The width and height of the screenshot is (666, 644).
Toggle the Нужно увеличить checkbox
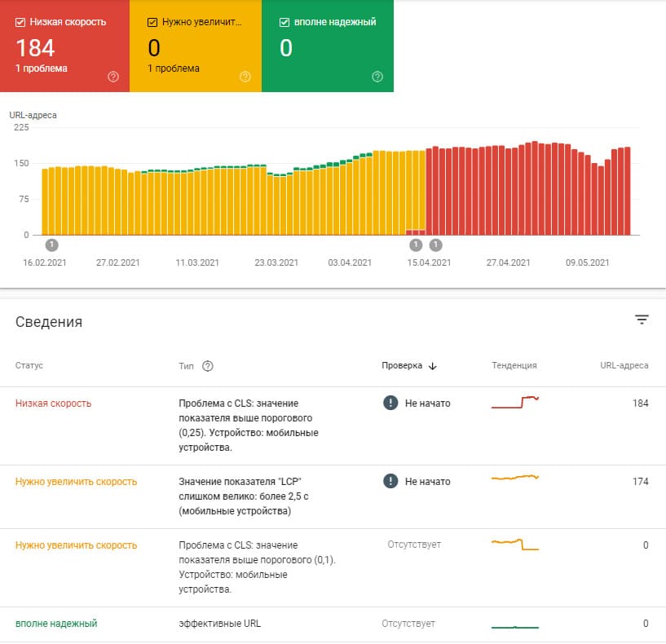[152, 22]
